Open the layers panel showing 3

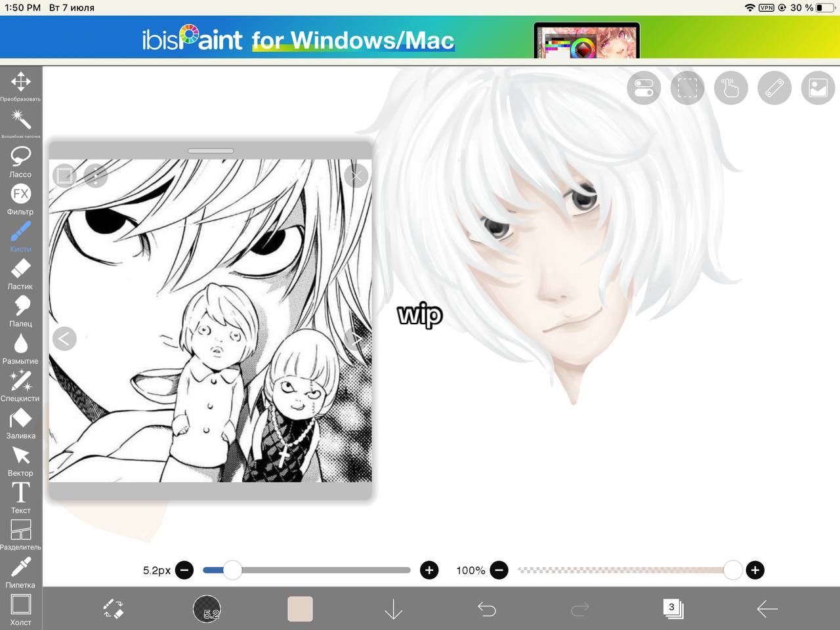coord(673,608)
